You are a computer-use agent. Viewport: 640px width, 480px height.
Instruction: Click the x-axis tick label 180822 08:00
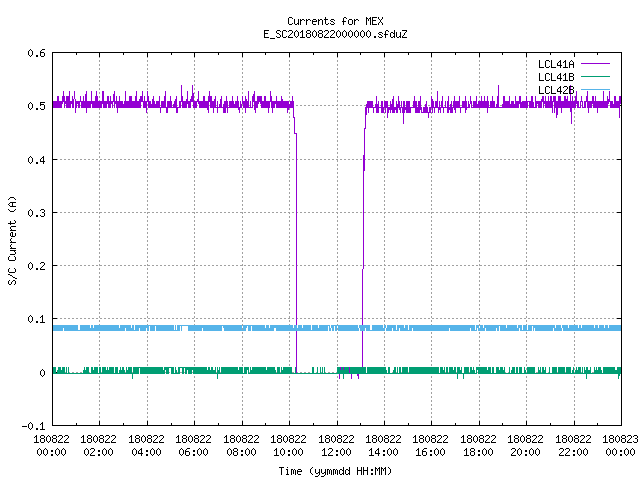coord(241,446)
